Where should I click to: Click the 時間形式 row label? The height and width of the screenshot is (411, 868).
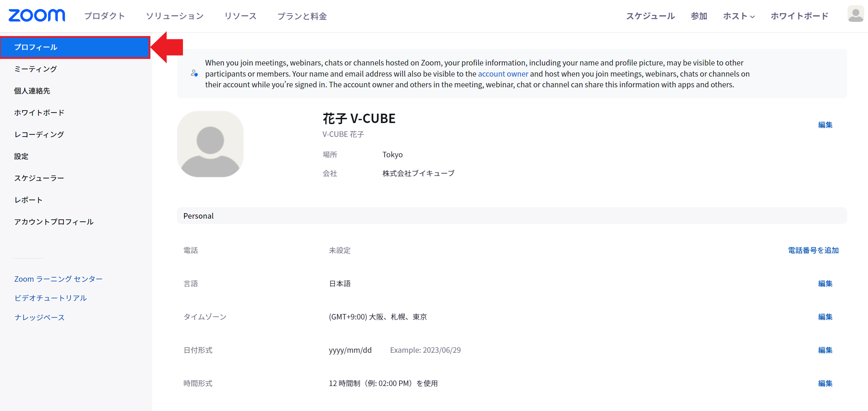198,383
